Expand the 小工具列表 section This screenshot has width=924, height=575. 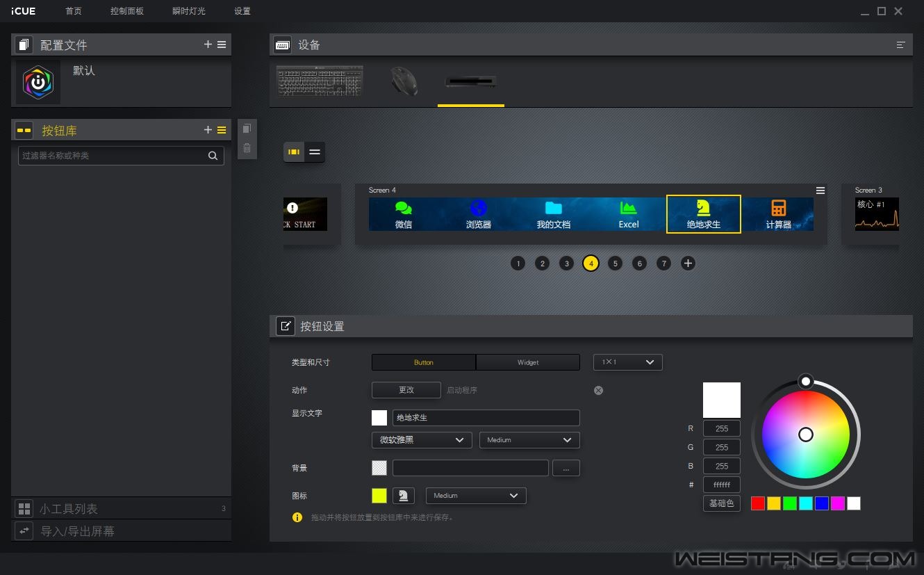pos(121,509)
